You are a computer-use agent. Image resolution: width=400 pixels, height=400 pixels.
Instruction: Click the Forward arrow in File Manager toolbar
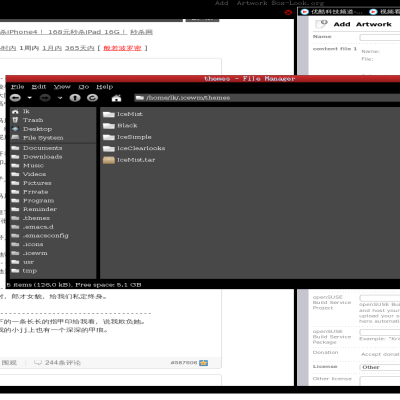45,98
